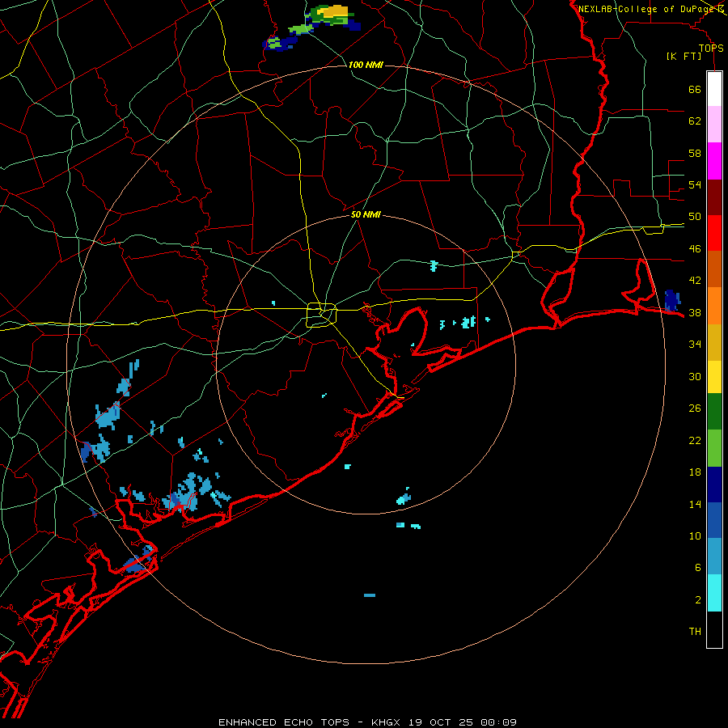Image resolution: width=728 pixels, height=728 pixels.
Task: Click the yellow-topped storm cell at top of map
Action: [333, 16]
